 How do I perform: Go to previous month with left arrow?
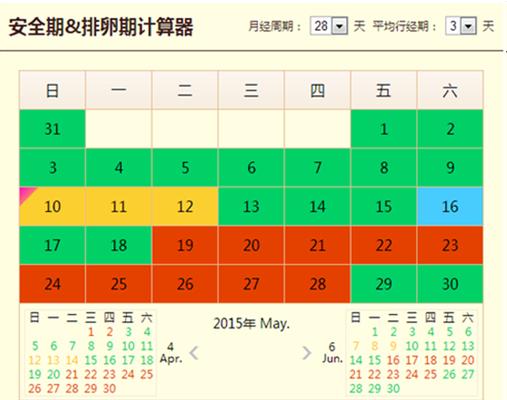point(194,353)
